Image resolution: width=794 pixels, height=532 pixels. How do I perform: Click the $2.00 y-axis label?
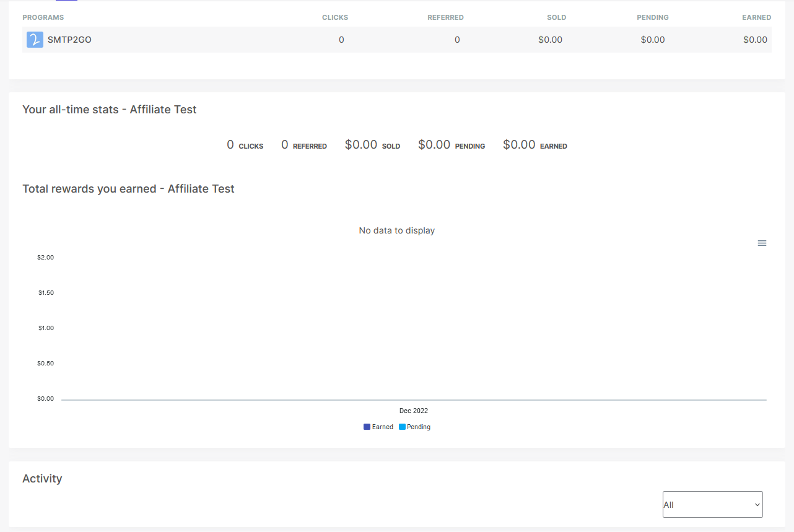46,257
